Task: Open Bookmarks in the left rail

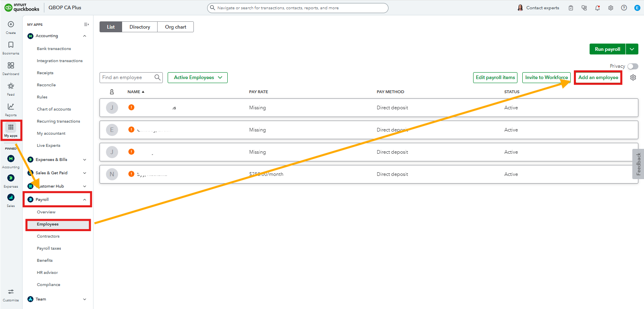Action: coord(11,45)
